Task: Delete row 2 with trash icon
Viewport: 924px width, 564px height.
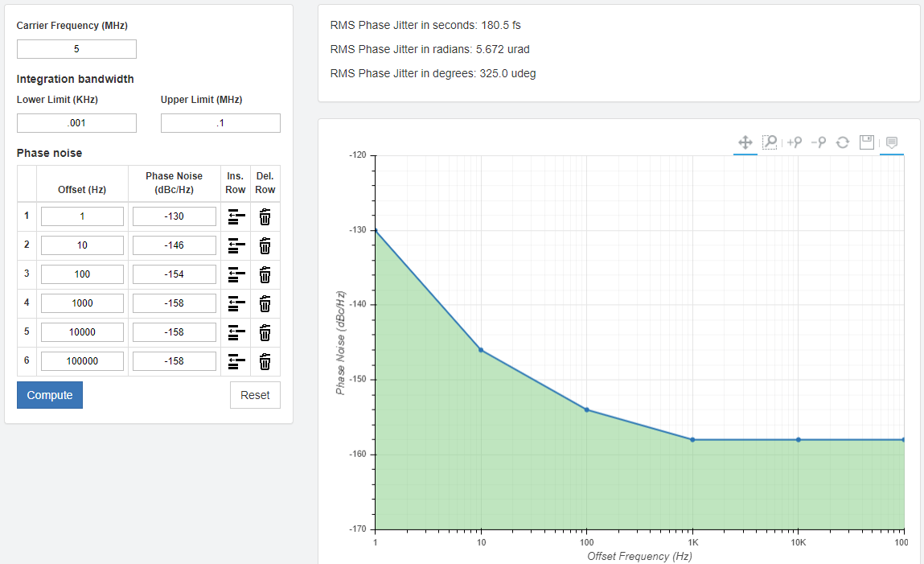Action: pos(265,245)
